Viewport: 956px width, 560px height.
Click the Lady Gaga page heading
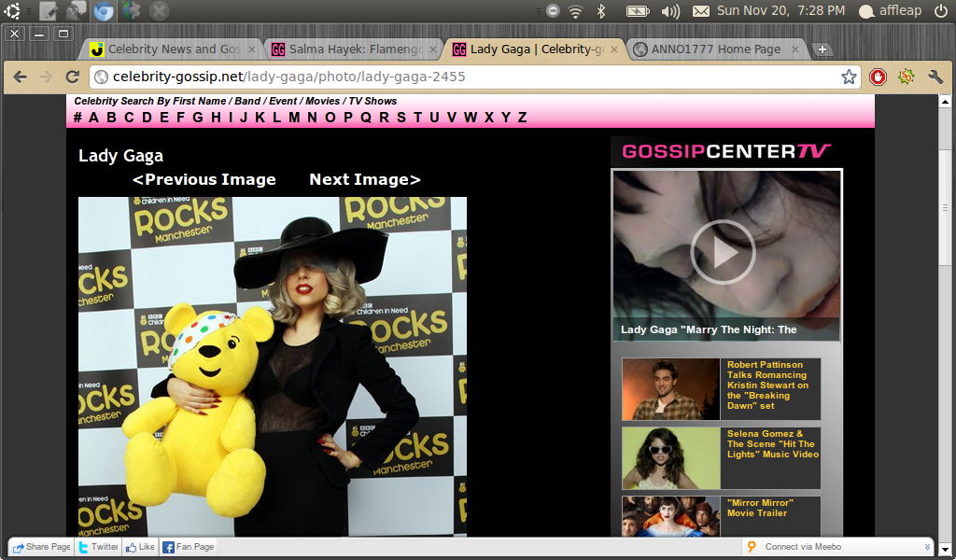[120, 156]
